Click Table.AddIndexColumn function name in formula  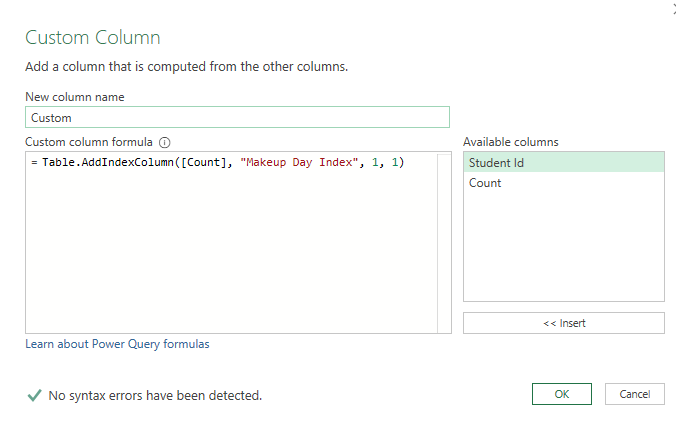click(110, 162)
